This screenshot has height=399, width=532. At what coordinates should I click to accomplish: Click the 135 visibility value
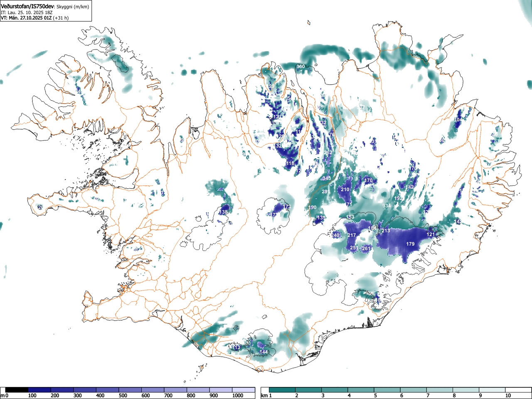(320, 218)
